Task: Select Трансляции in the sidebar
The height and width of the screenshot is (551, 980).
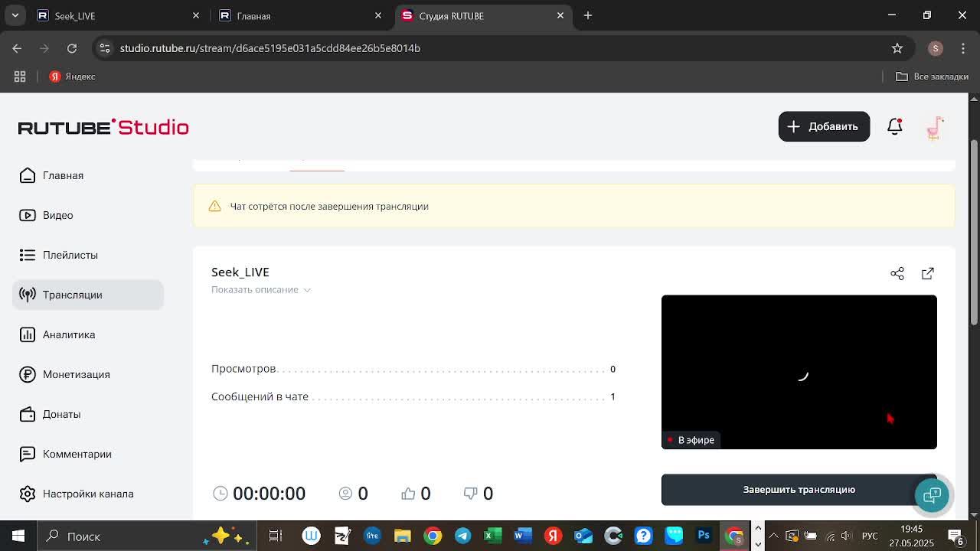Action: click(x=88, y=295)
